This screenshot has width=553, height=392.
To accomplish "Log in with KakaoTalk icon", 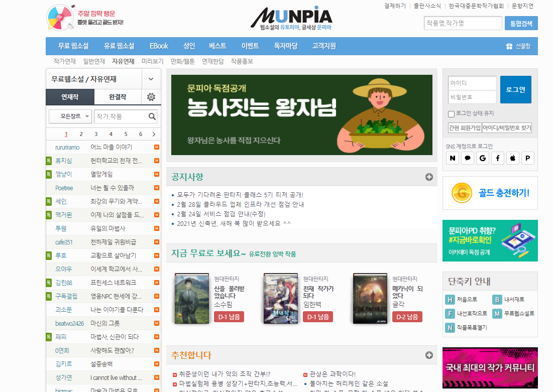I will 468,158.
